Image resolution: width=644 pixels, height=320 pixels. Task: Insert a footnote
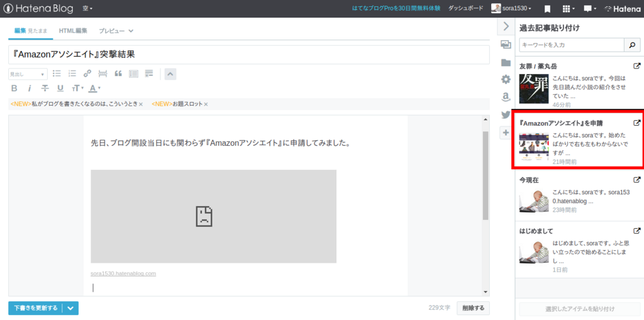(148, 74)
